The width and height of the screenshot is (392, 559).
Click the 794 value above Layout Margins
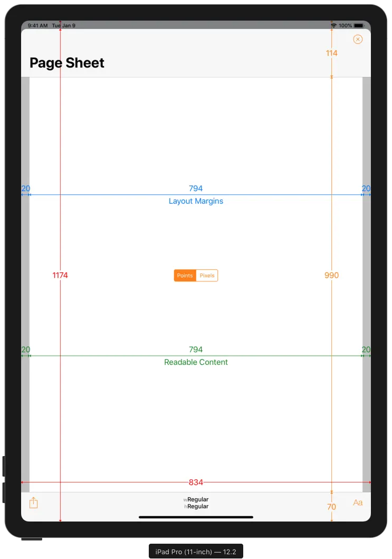tap(196, 188)
